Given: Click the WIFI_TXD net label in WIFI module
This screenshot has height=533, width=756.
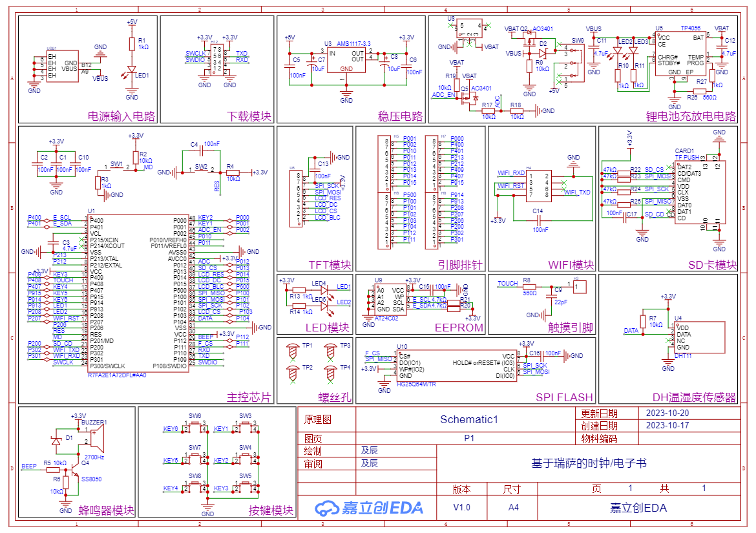Looking at the screenshot, I should (x=577, y=192).
